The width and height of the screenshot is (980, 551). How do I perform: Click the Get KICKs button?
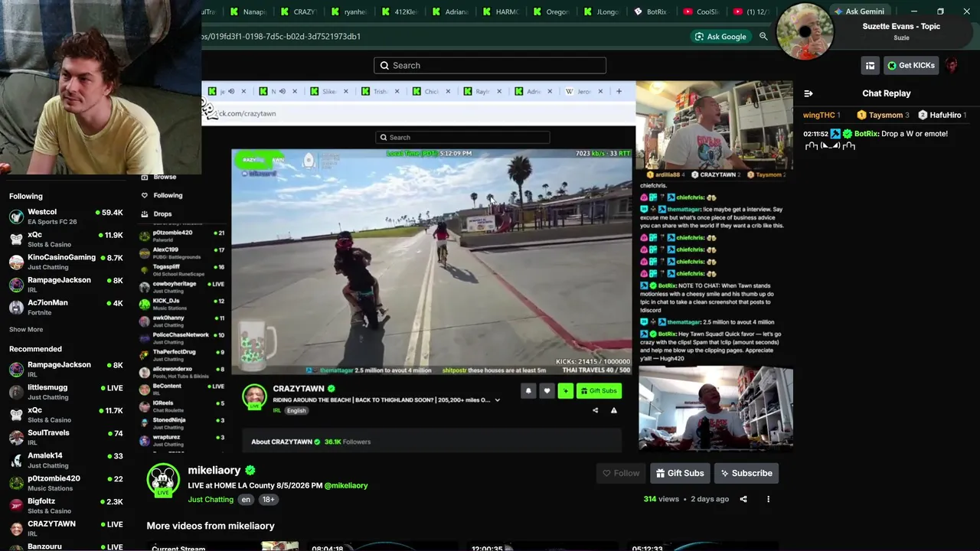tap(911, 66)
